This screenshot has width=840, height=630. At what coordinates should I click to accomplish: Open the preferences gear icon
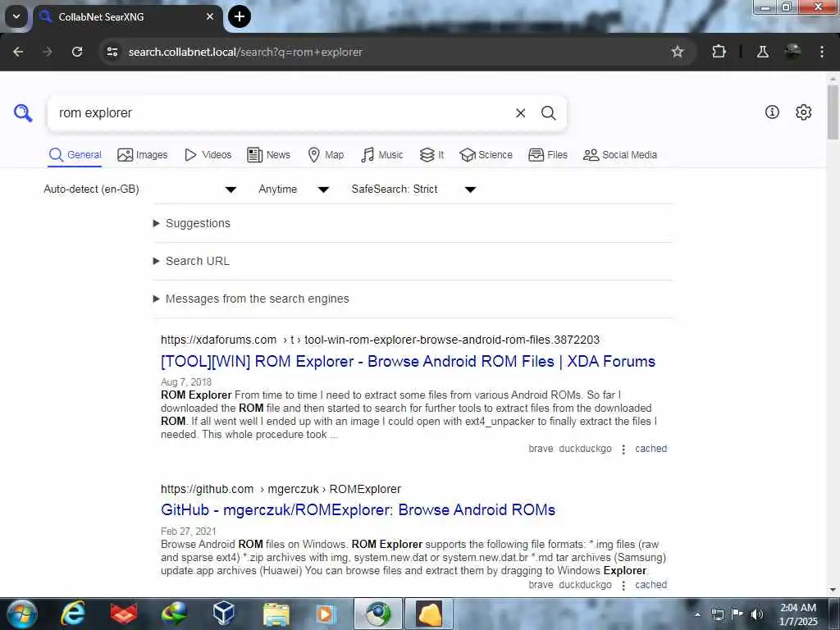(x=804, y=112)
